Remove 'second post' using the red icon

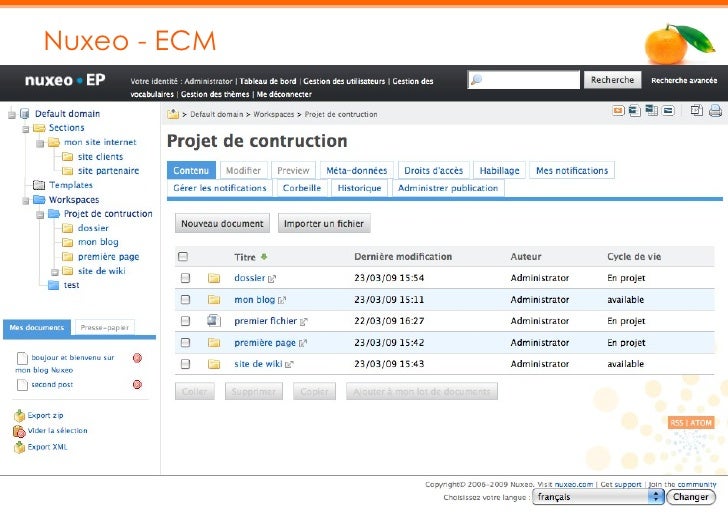[x=137, y=384]
